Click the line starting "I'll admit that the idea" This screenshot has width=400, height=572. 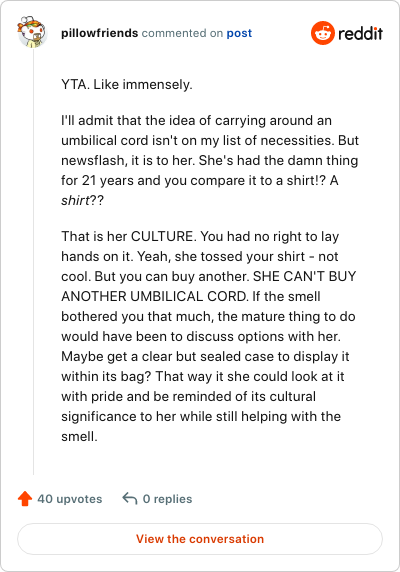tap(197, 120)
